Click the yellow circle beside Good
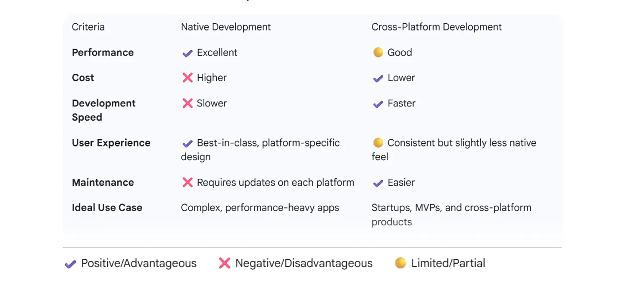The width and height of the screenshot is (644, 293). 378,53
